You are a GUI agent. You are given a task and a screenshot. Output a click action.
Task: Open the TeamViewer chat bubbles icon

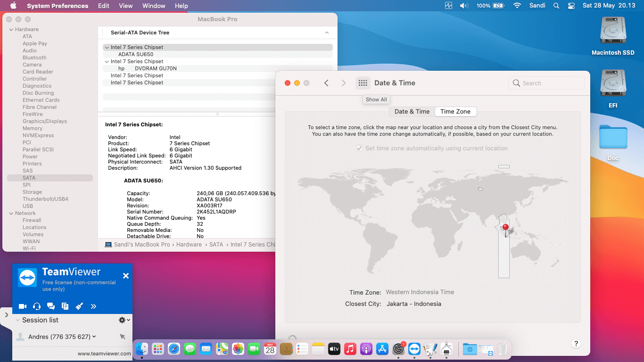(51, 306)
